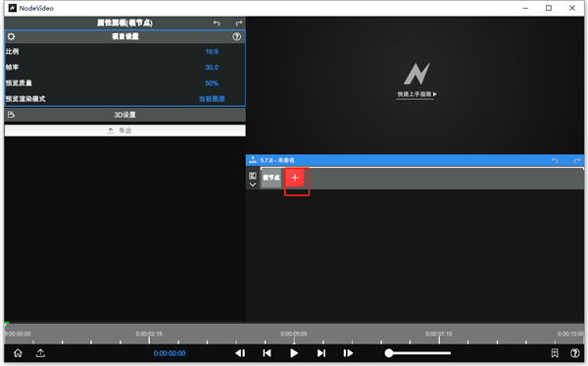The height and width of the screenshot is (366, 588).
Task: Add a new layer with red plus button
Action: pyautogui.click(x=295, y=178)
